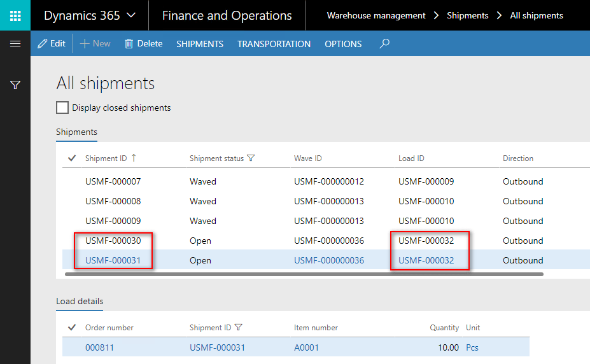Viewport: 590px width, 364px height.
Task: Open load link USMF-000032 in selected row
Action: click(x=426, y=260)
